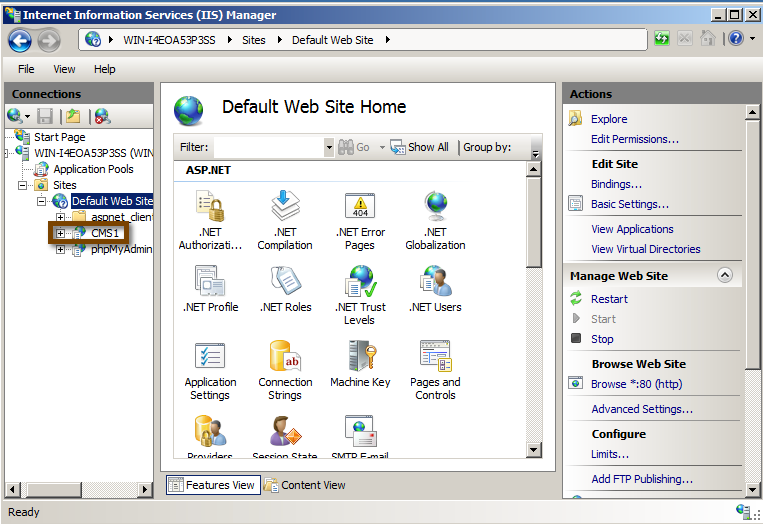This screenshot has height=524, width=763.
Task: Click View Virtual Directories link
Action: point(646,249)
